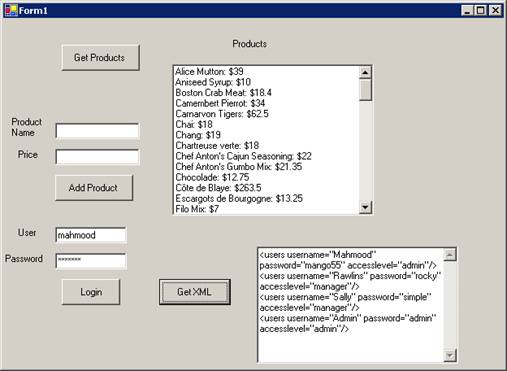Click the User label
This screenshot has width=507, height=371.
coord(27,233)
